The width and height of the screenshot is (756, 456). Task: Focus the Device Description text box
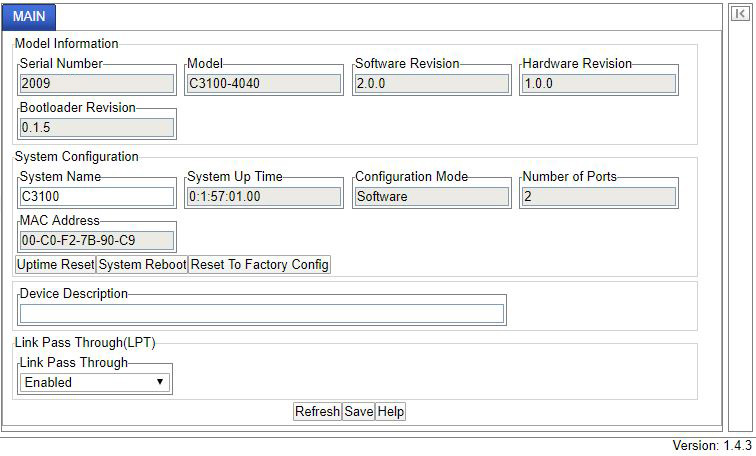[x=262, y=314]
